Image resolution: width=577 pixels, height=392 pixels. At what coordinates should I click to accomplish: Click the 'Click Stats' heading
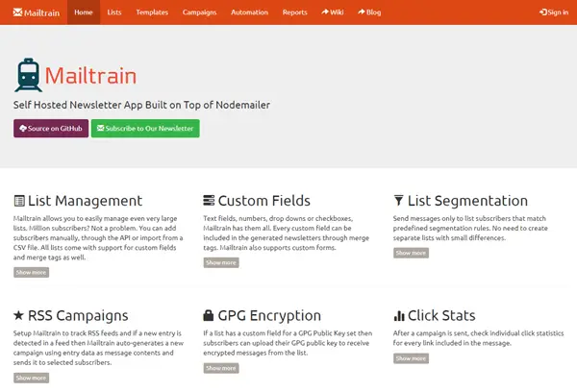pos(441,315)
